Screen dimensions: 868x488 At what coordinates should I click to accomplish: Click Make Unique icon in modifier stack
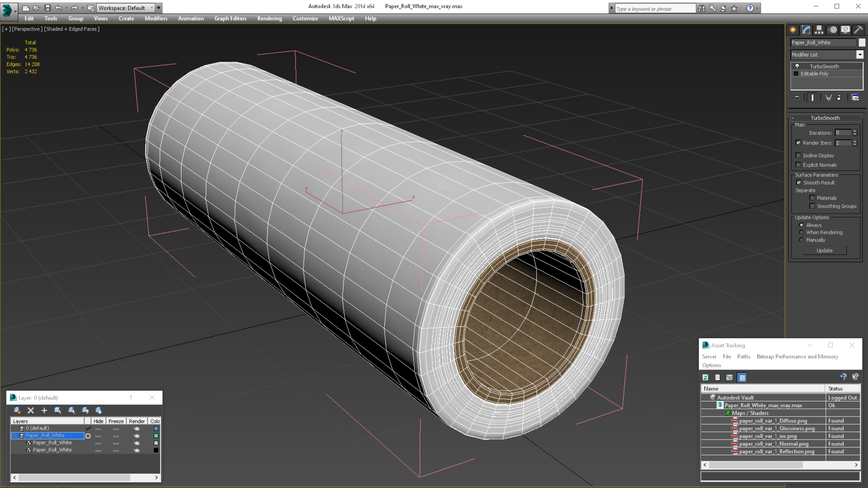828,98
